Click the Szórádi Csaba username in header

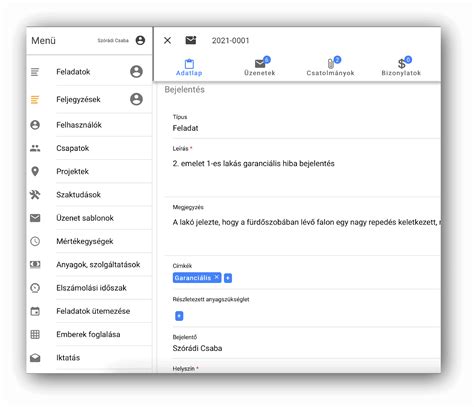click(113, 40)
